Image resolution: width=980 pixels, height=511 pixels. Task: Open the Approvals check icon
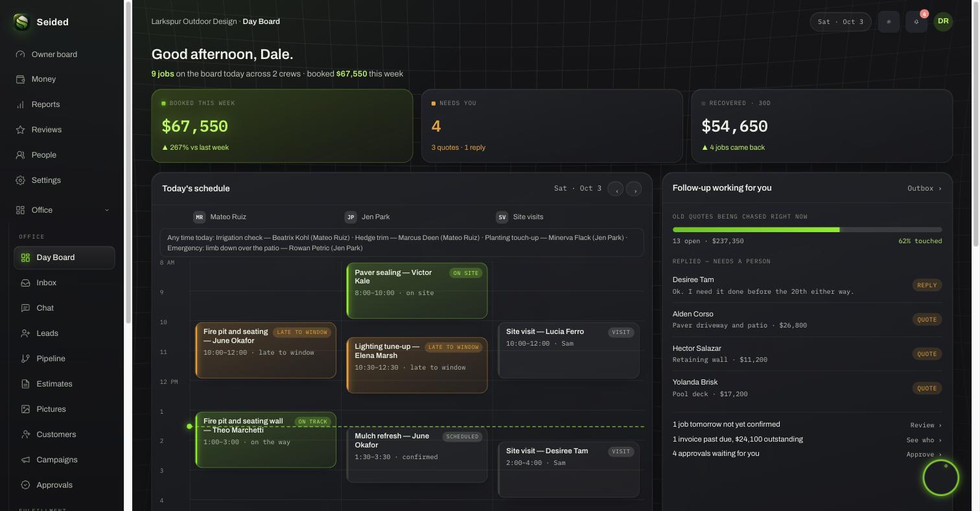pyautogui.click(x=25, y=485)
